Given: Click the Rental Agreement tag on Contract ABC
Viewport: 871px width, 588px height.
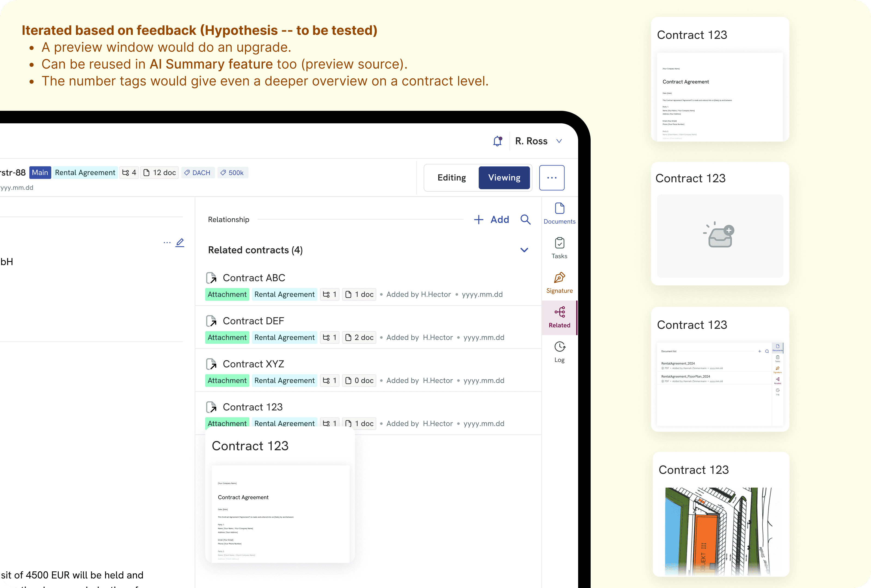Looking at the screenshot, I should [x=284, y=295].
